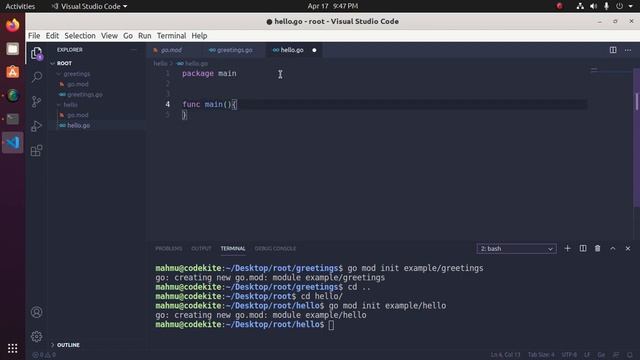640x360 pixels.
Task: Click errors and warnings status item
Action: point(44,355)
